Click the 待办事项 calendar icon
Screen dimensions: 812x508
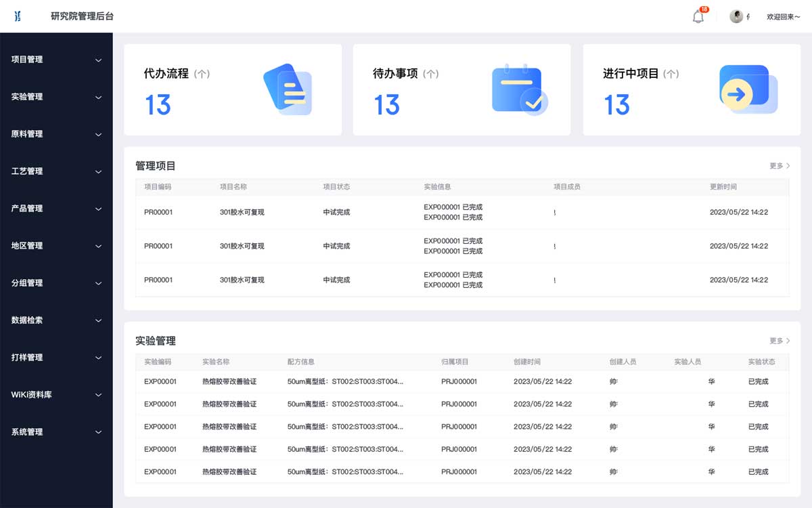[x=519, y=89]
